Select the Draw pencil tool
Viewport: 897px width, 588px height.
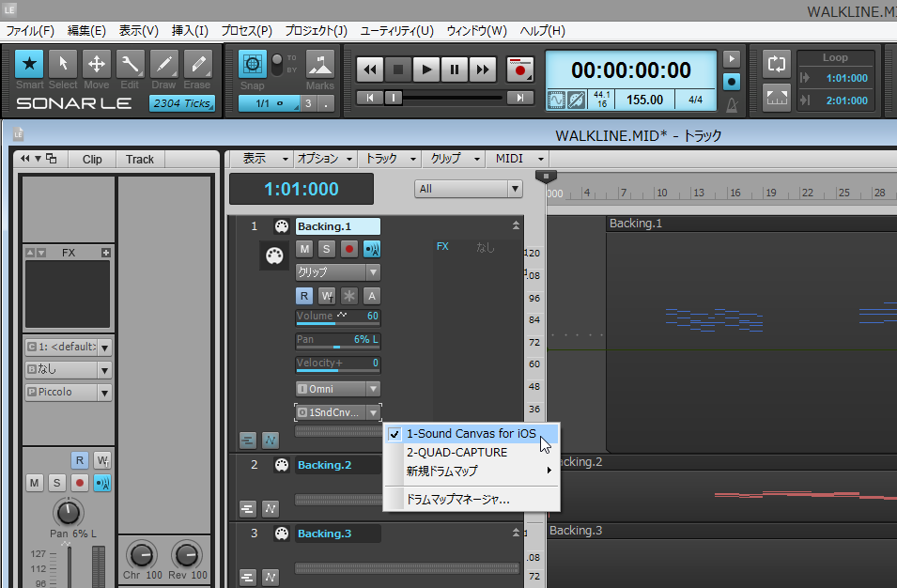[x=163, y=64]
